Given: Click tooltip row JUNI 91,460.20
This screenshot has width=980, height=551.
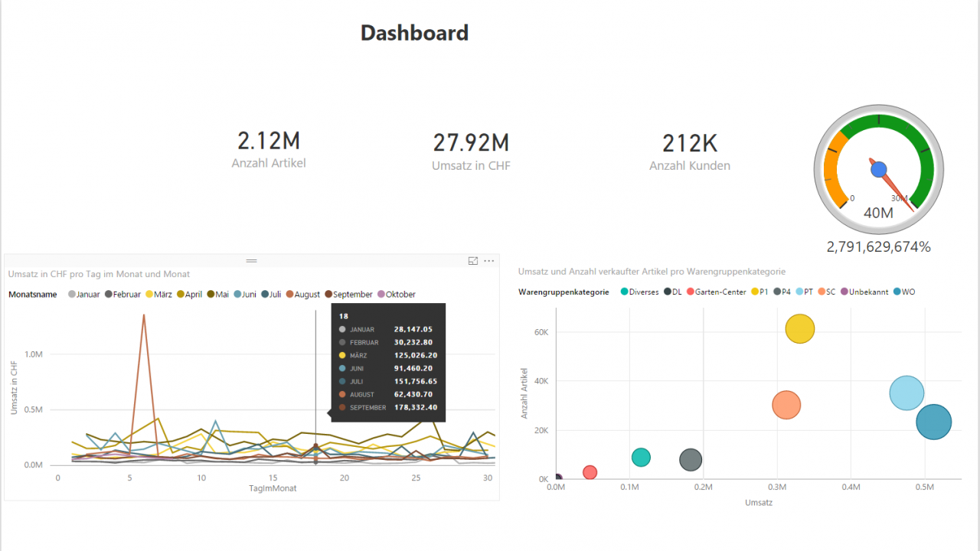Looking at the screenshot, I should [x=387, y=368].
